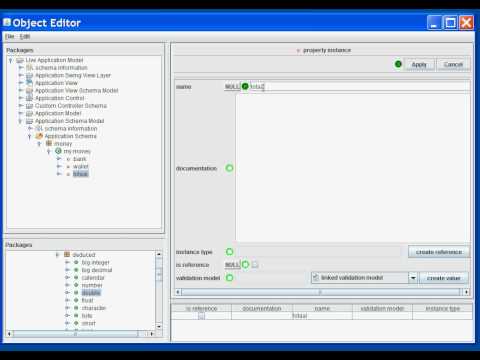480x360 pixels.
Task: Click the icon beside Application Swing View Layer
Action: [30, 76]
